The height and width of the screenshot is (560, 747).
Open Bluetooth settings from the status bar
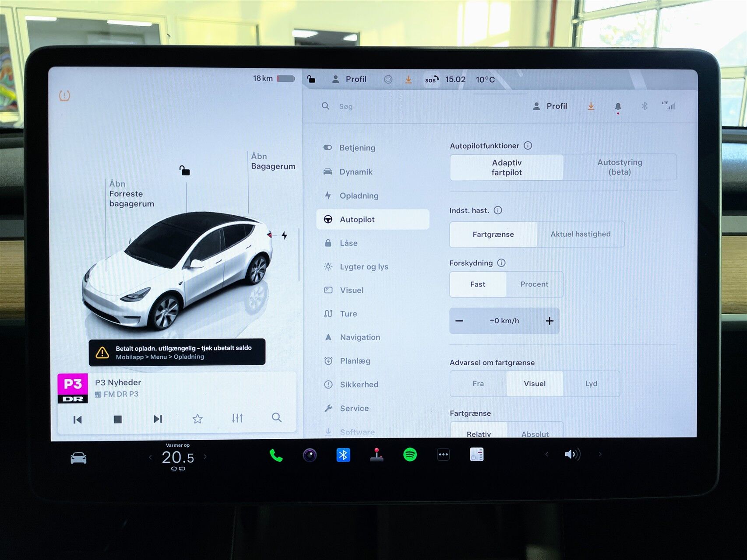644,106
